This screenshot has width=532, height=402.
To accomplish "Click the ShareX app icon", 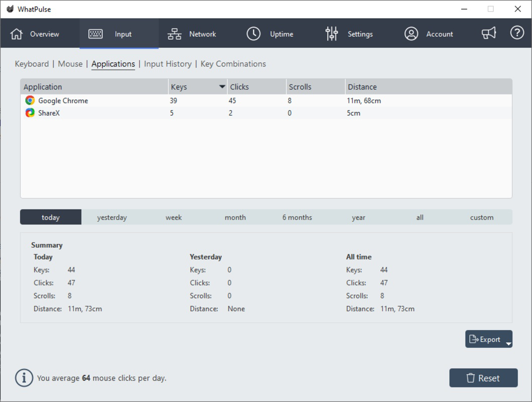I will tap(30, 113).
